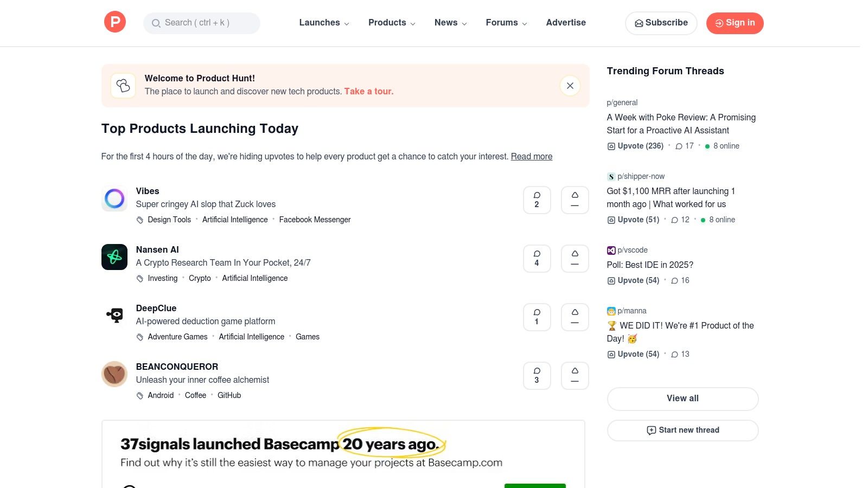Expand the Products menu
This screenshot has height=488, width=868.
tap(392, 23)
